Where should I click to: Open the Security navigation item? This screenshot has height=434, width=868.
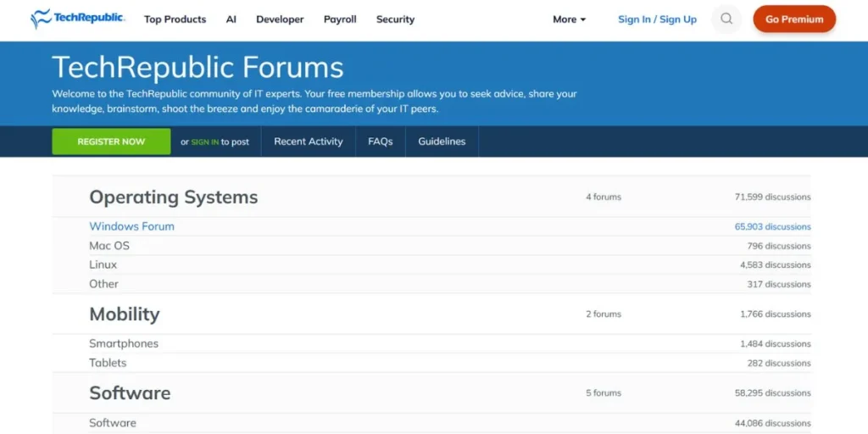pos(395,19)
